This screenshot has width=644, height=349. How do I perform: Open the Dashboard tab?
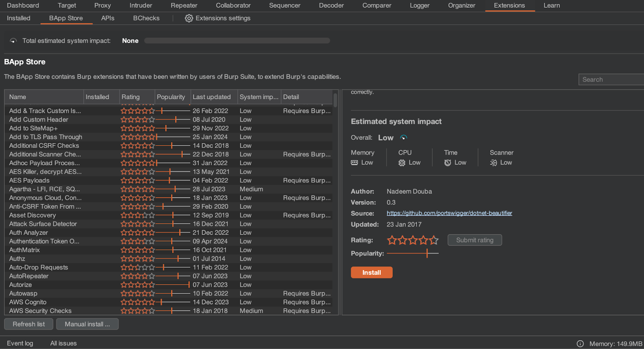click(x=23, y=6)
